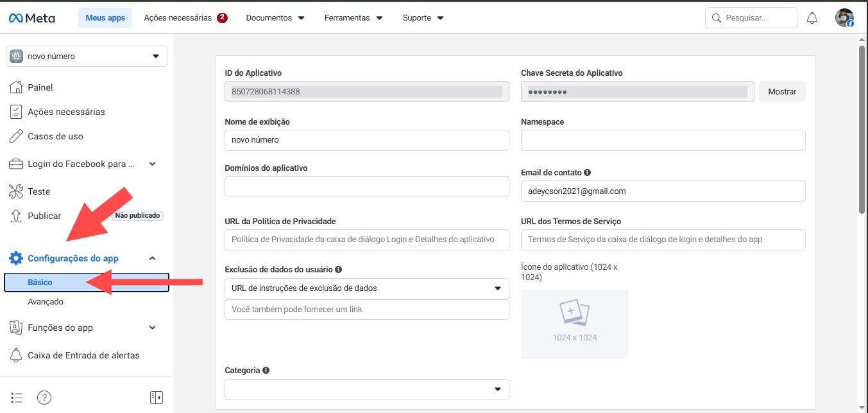
Task: Open the list icon in the sidebar footer
Action: coord(17,398)
